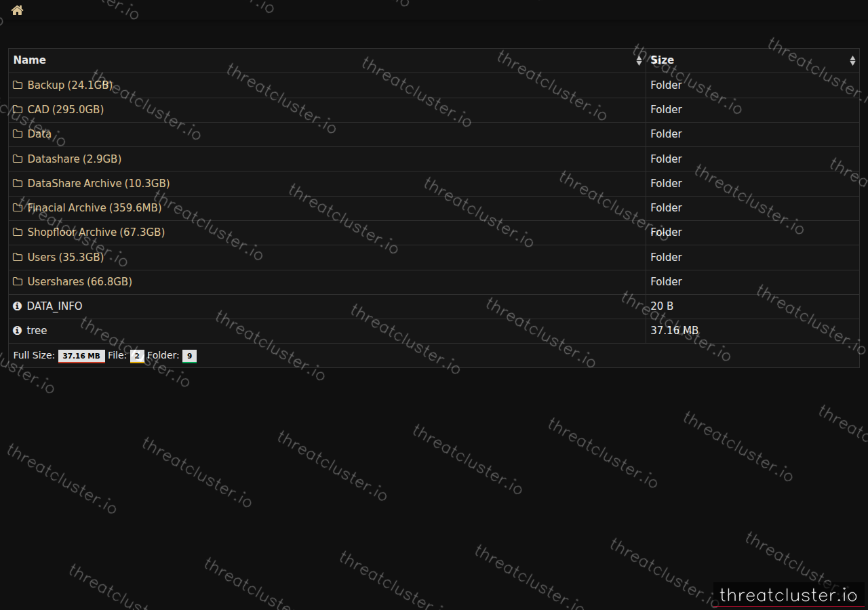Click the Full Size 37.16 MB badge

[x=81, y=356]
